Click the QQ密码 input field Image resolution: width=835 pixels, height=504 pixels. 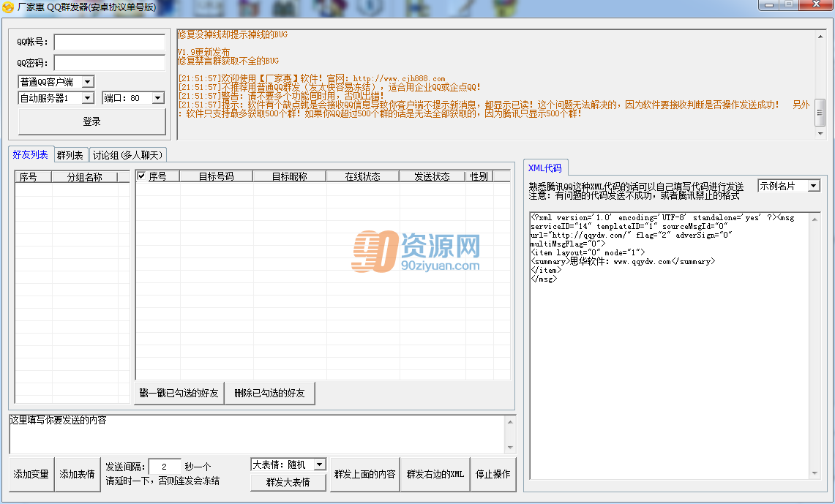[x=110, y=62]
